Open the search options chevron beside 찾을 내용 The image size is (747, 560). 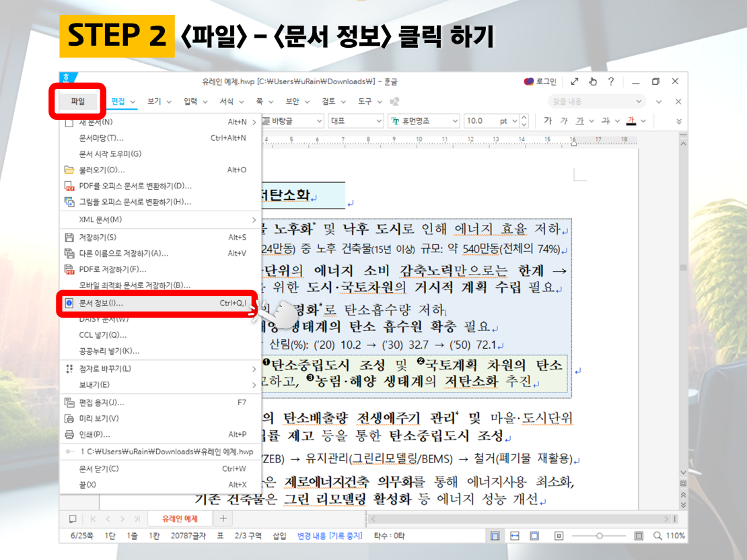[639, 102]
